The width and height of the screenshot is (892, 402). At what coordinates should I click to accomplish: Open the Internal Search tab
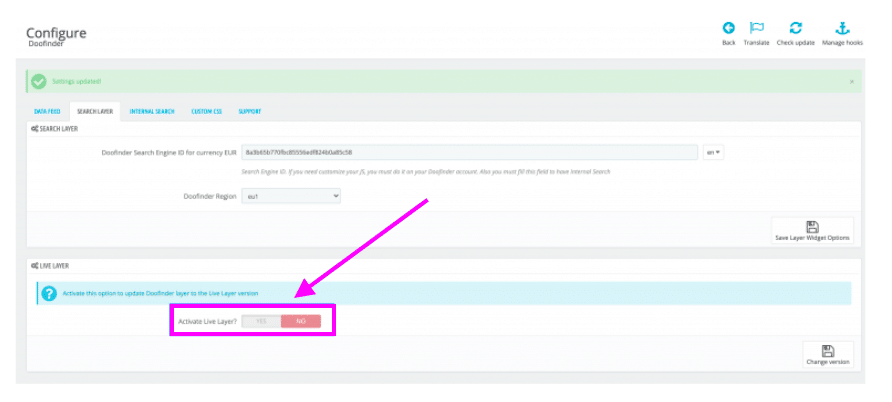(x=152, y=111)
